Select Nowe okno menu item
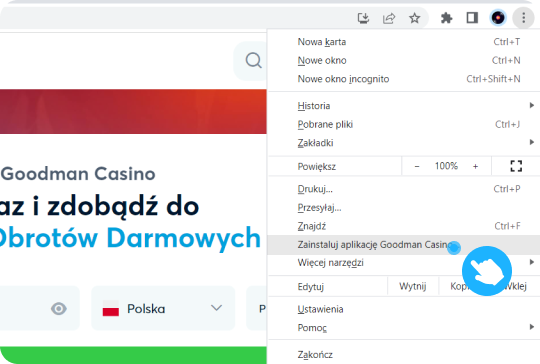This screenshot has width=540, height=364. (404, 61)
